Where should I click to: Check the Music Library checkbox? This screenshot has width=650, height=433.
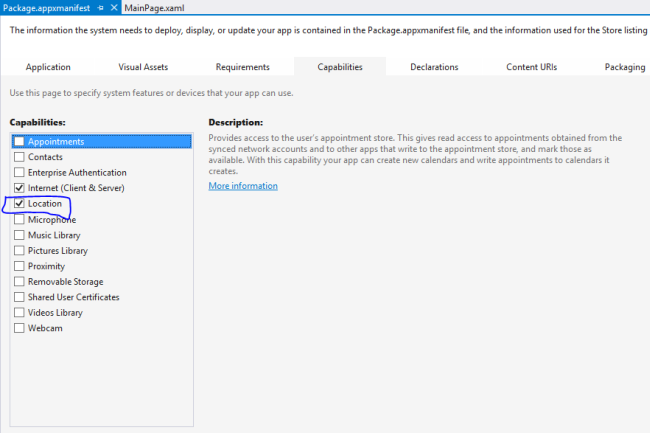point(19,235)
